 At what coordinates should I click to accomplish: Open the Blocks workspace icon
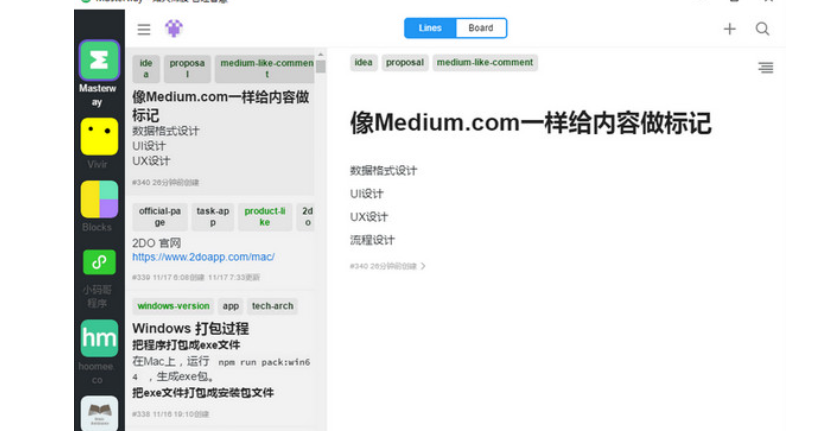tap(99, 200)
